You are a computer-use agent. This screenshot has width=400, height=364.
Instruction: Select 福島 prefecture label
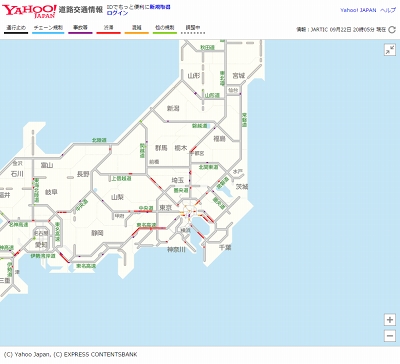[x=219, y=139]
